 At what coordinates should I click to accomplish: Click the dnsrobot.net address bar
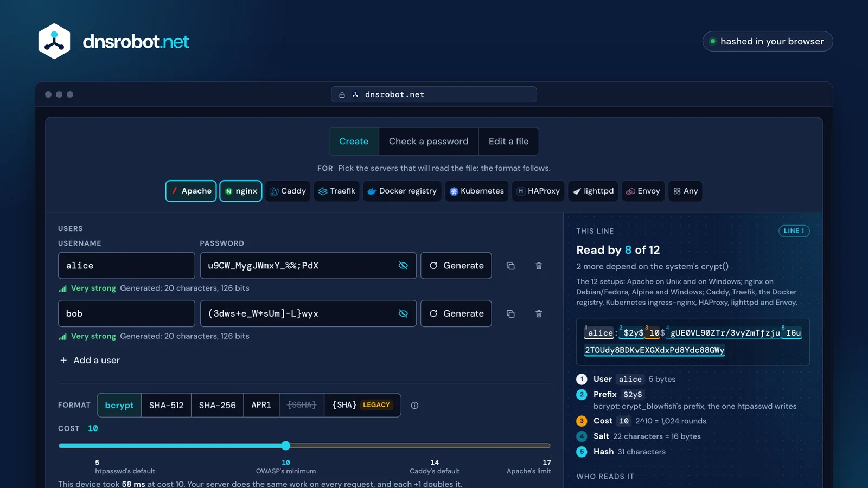pos(434,94)
